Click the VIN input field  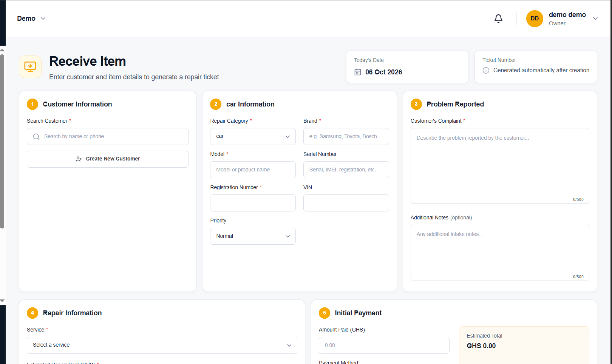346,203
